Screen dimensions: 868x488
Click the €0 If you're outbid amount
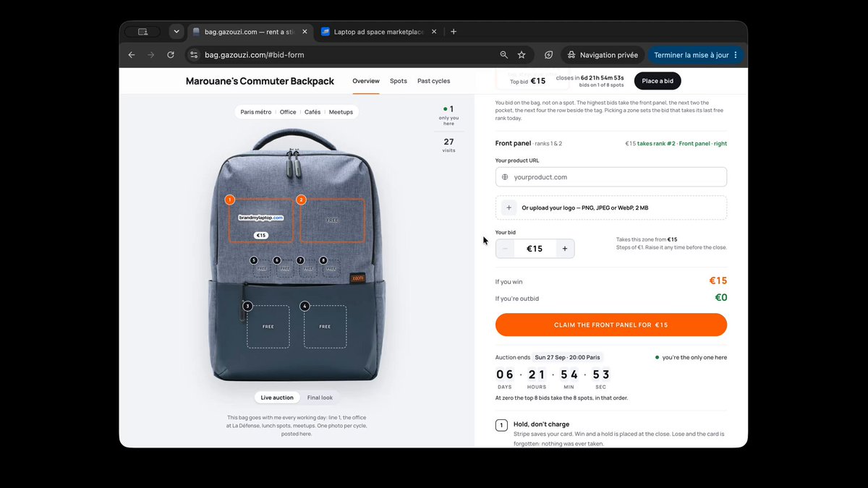pyautogui.click(x=721, y=298)
